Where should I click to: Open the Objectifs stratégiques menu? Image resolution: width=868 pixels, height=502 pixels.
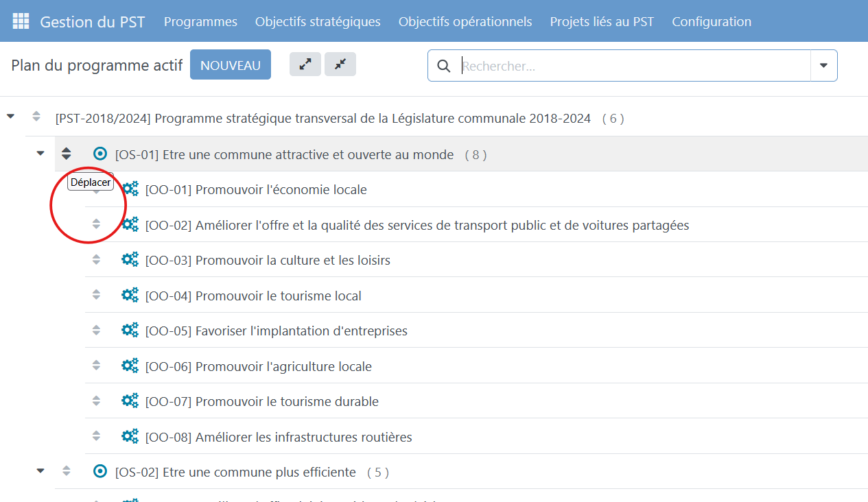tap(318, 22)
